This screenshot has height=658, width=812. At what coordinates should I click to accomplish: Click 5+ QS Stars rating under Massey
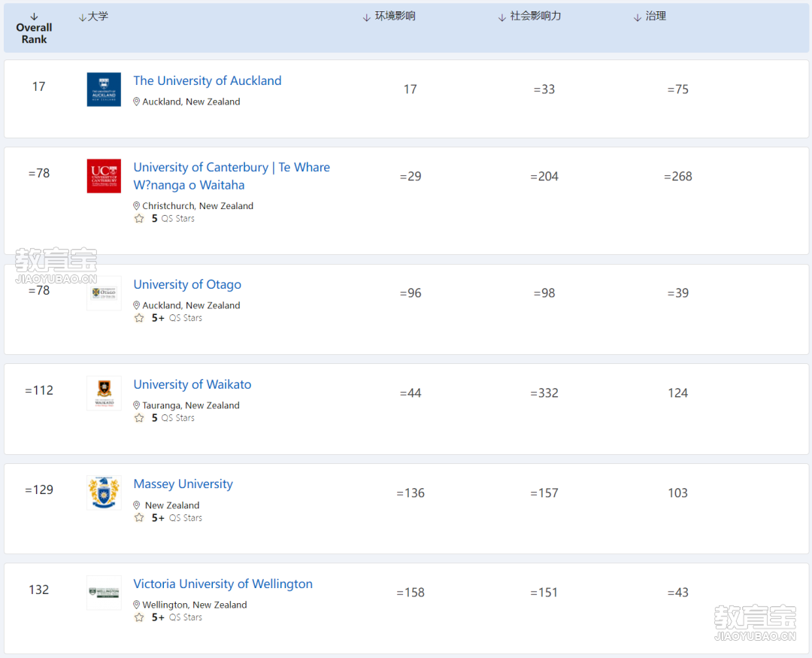click(x=177, y=517)
